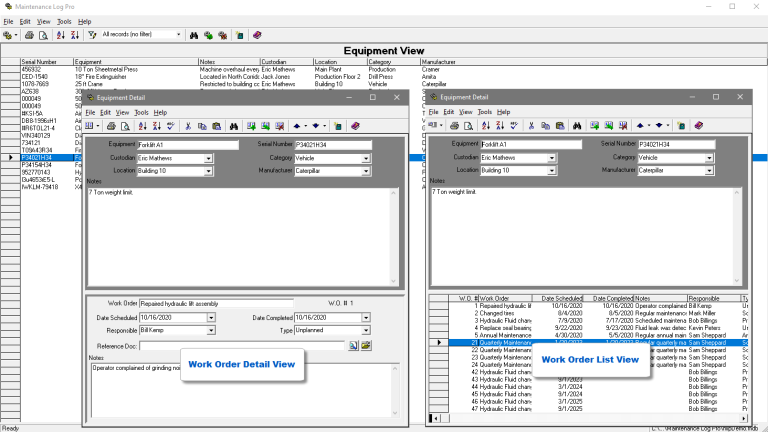768x432 pixels.
Task: Open the Tools menu in main window
Action: point(64,21)
